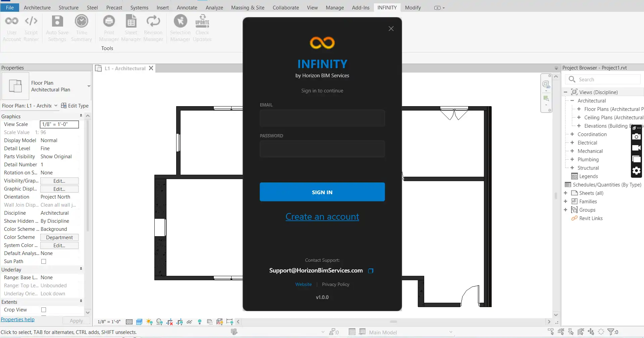Screen dimensions: 644x338
Task: Toggle Temporary Hide/Isolate lightbulb icon
Action: pos(199,322)
